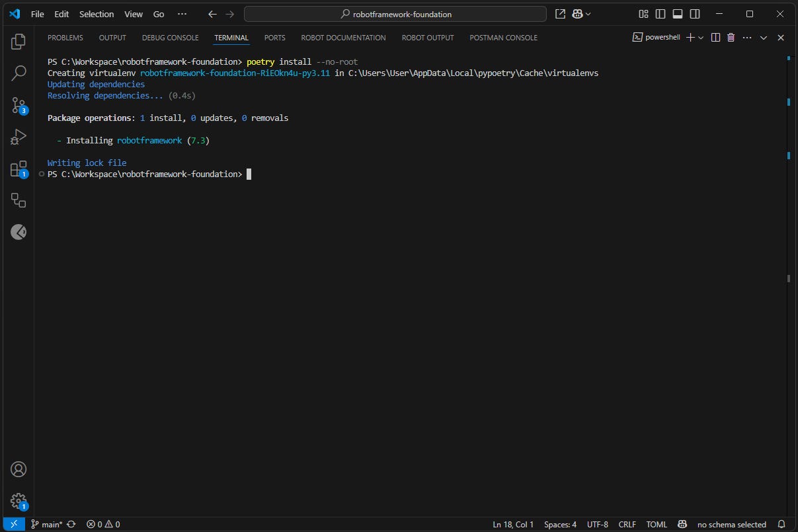Open the Extensions view
The width and height of the screenshot is (798, 532).
(19, 169)
